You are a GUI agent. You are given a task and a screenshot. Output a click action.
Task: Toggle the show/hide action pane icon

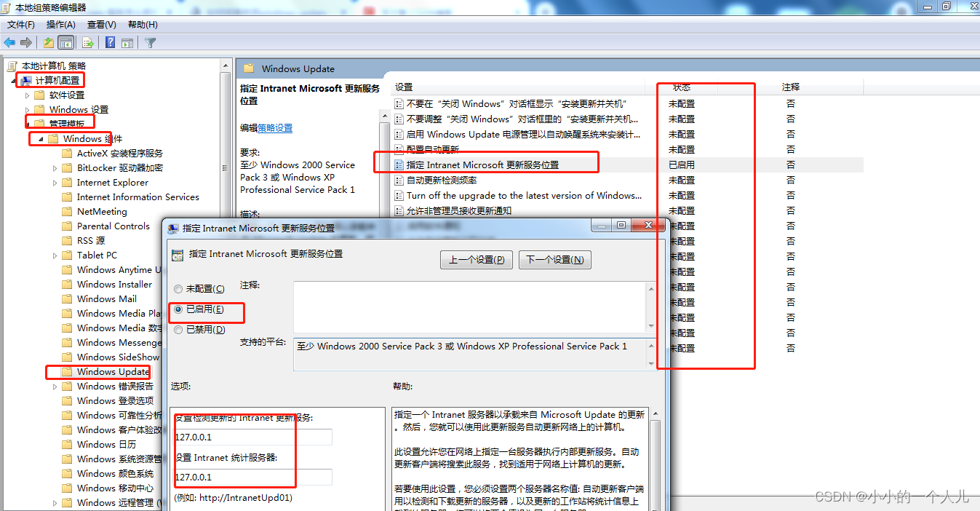[x=127, y=43]
